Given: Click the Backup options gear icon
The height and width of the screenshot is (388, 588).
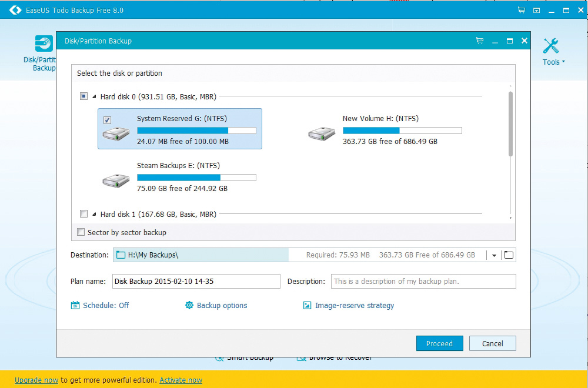Looking at the screenshot, I should coord(189,305).
